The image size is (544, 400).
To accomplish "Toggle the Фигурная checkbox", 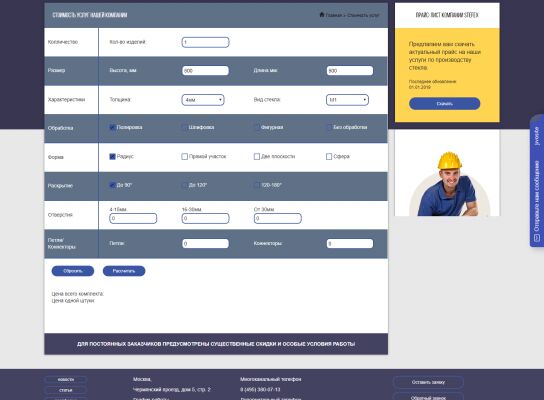I will (x=257, y=127).
